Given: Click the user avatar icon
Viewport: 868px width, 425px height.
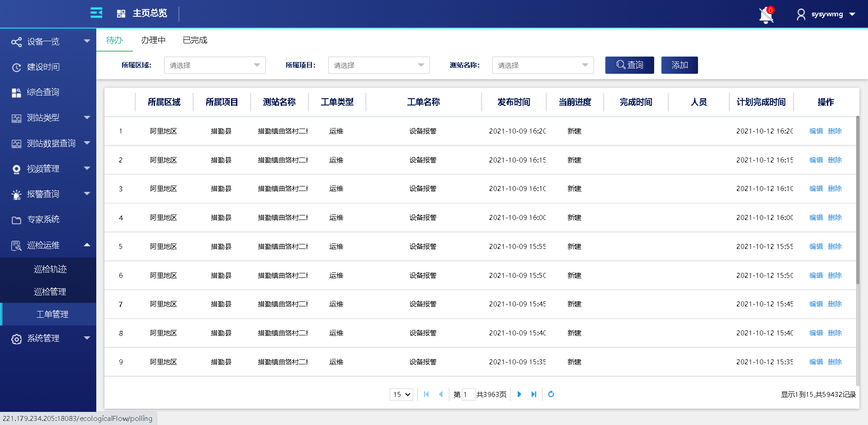Looking at the screenshot, I should [801, 14].
